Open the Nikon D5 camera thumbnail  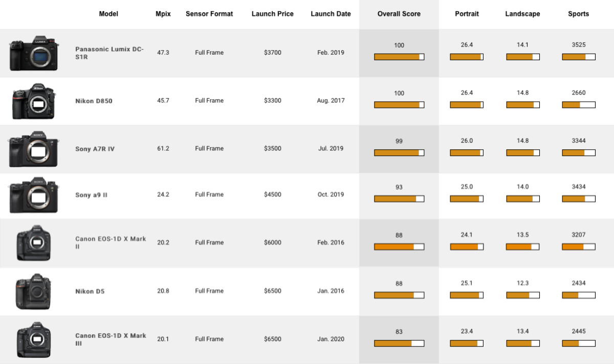[33, 291]
